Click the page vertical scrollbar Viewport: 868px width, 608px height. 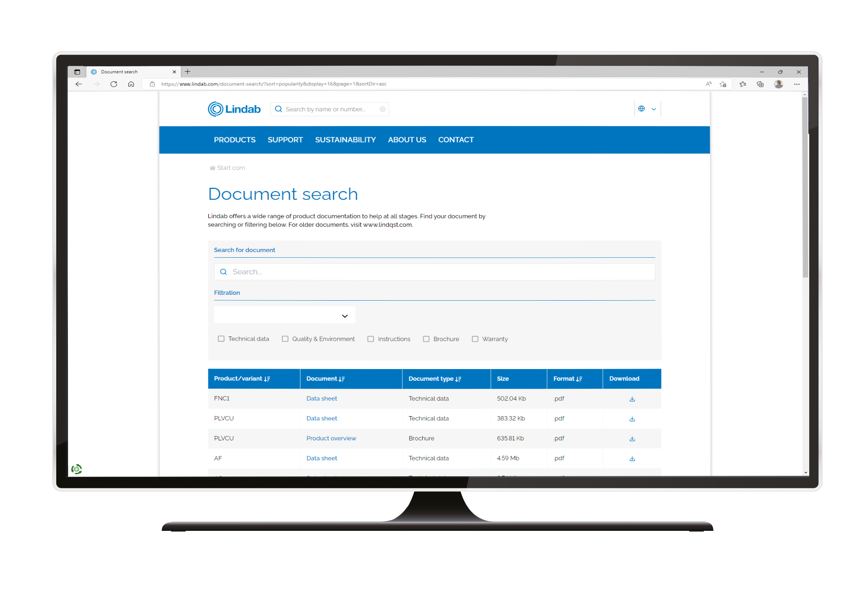click(805, 188)
